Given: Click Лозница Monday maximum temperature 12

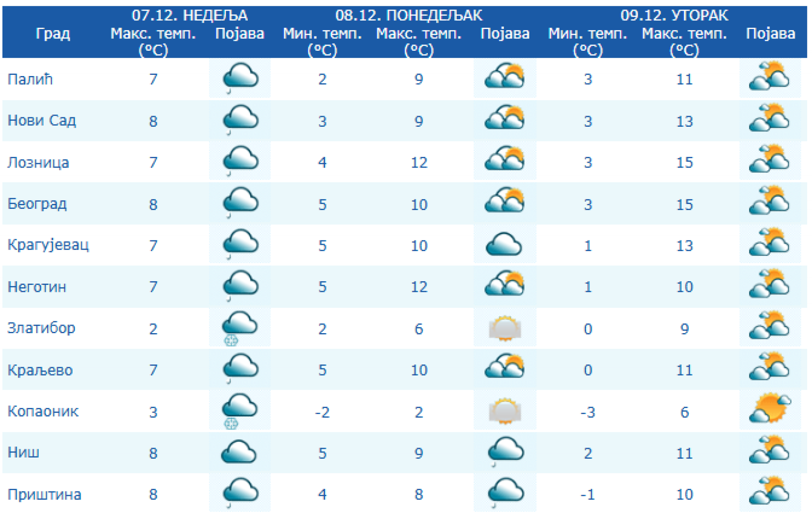Looking at the screenshot, I should tap(419, 162).
